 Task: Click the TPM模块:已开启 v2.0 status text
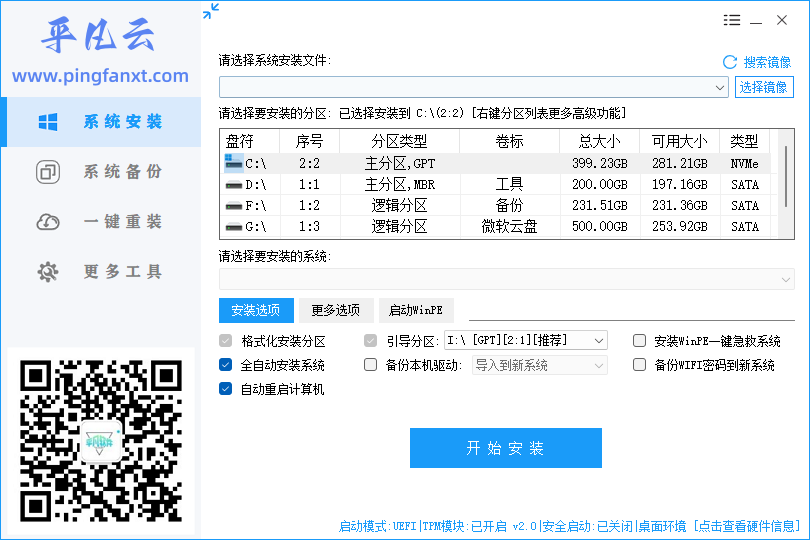point(480,526)
